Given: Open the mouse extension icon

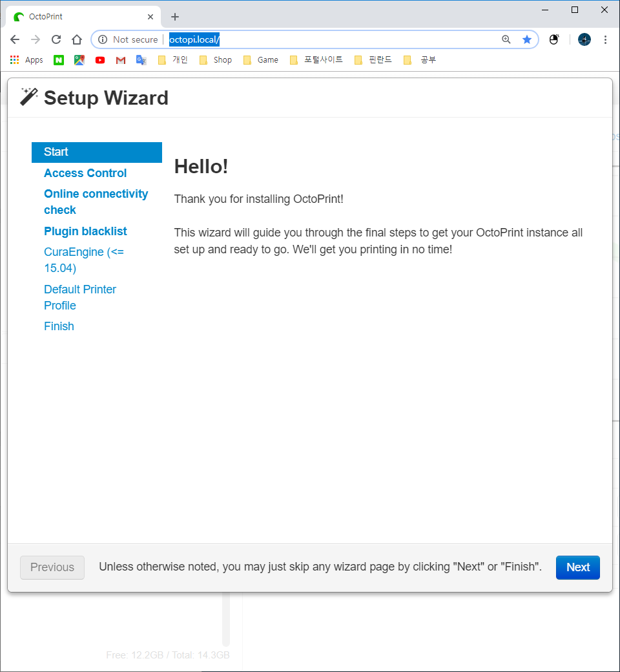Looking at the screenshot, I should pos(554,39).
